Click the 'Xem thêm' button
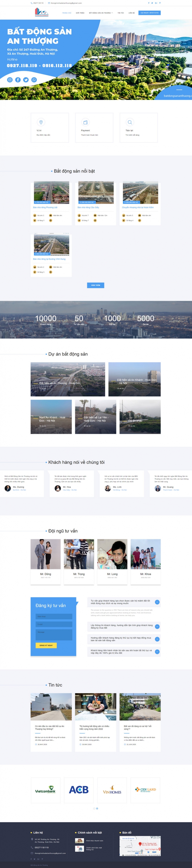Viewport: 192px width, 868px height. coord(96,285)
